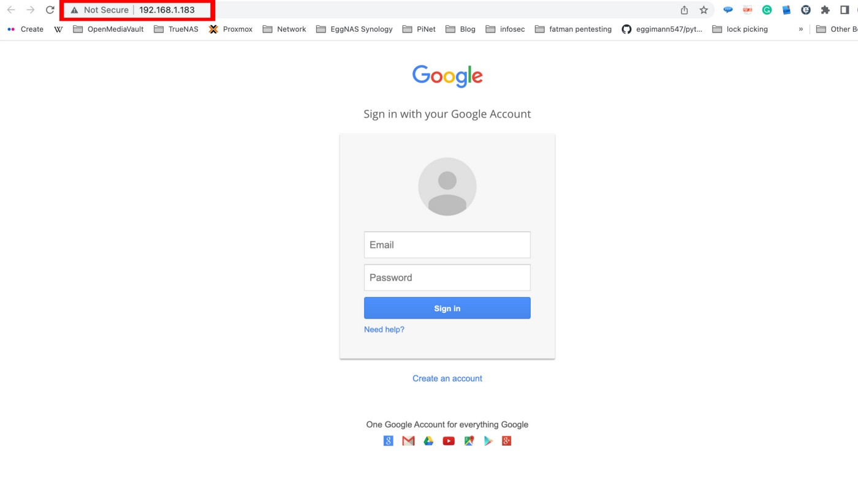
Task: Follow the Need help? link
Action: (384, 329)
